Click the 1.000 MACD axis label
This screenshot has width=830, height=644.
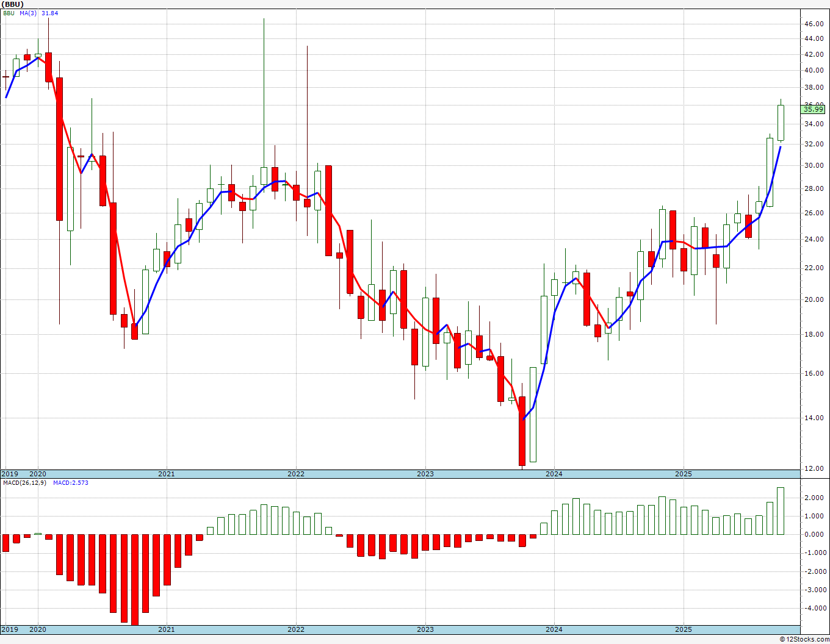[x=814, y=517]
